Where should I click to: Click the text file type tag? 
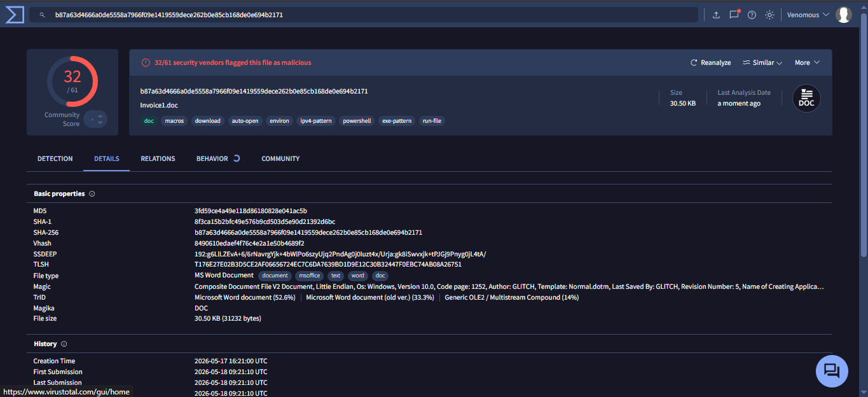(336, 275)
